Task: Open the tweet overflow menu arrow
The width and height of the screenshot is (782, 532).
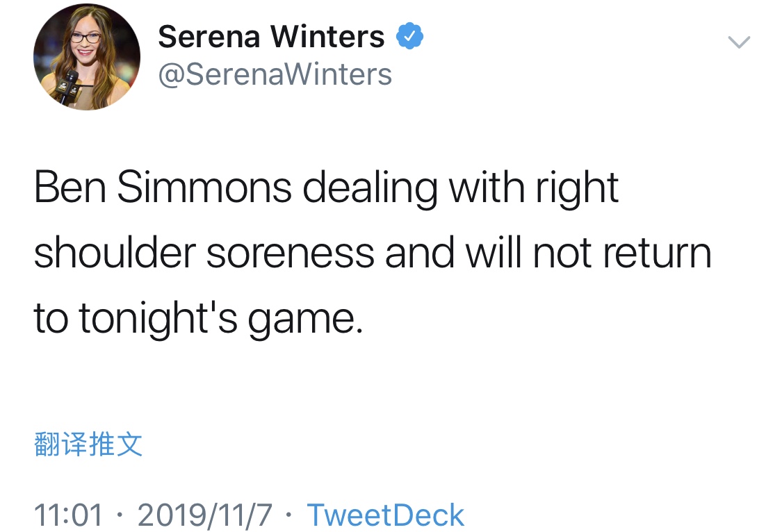Action: coord(738,42)
